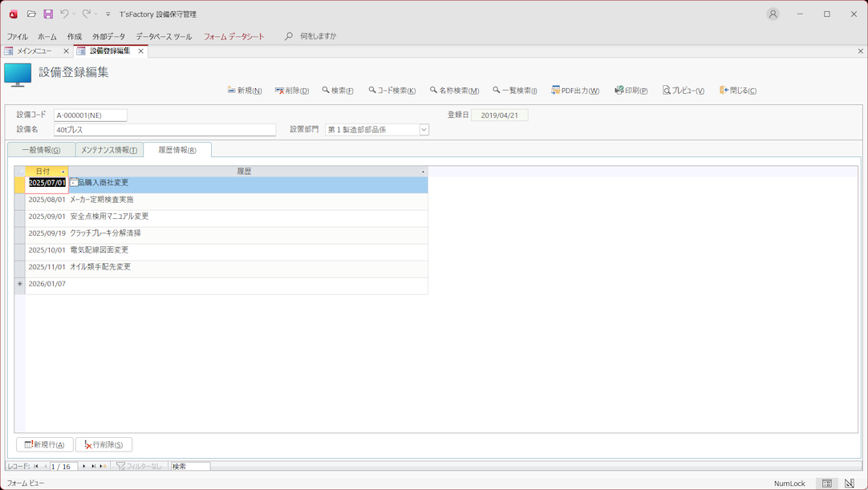Switch to the メインメニュー document tab

click(x=34, y=51)
